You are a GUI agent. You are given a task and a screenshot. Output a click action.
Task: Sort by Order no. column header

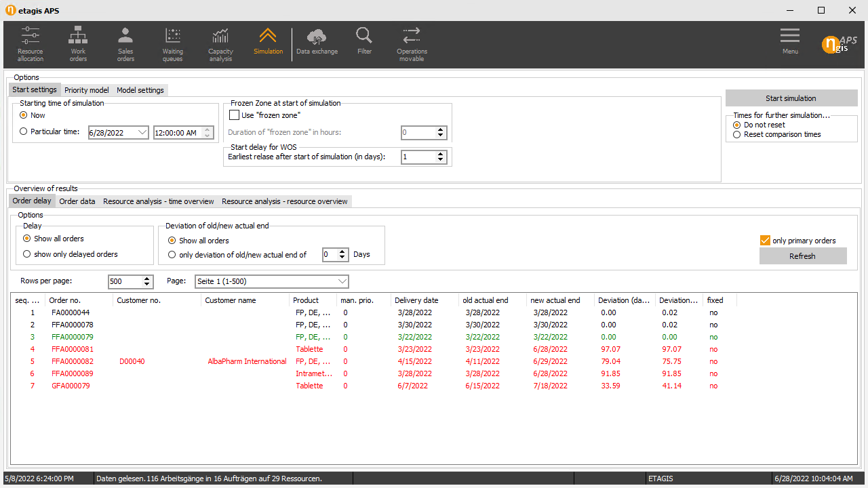coord(79,300)
